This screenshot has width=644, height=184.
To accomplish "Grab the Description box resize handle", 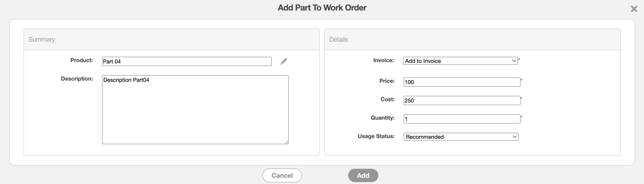I will (286, 142).
